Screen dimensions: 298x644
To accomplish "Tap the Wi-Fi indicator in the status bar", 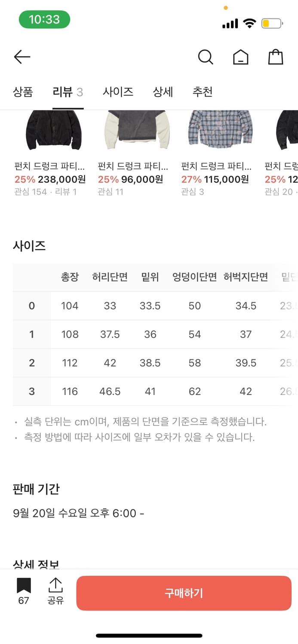I will pyautogui.click(x=249, y=24).
